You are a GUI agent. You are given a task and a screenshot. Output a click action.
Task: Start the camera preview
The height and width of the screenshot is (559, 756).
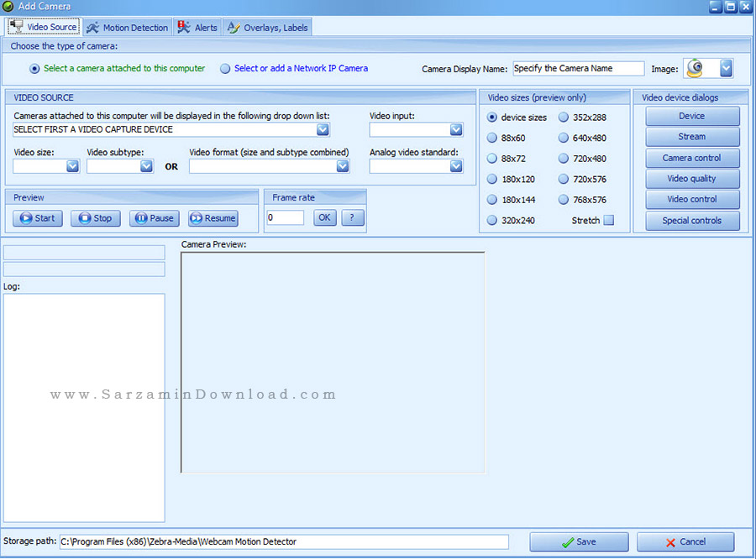[38, 218]
